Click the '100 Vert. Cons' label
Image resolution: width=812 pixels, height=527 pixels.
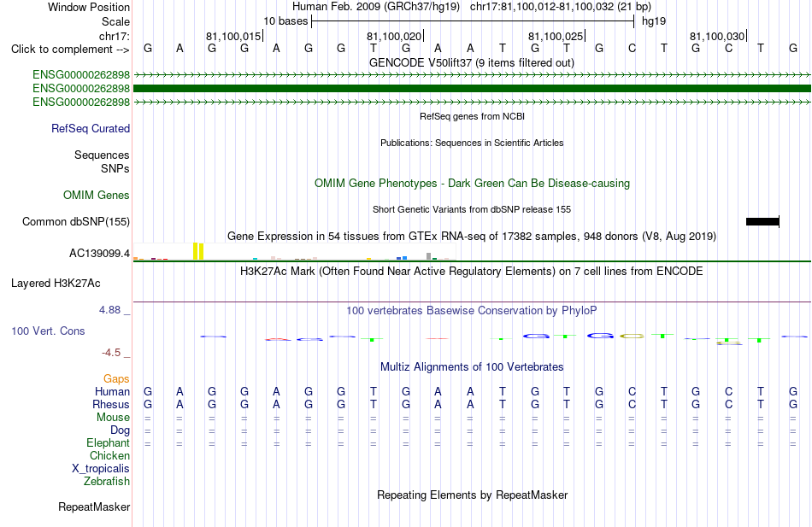click(48, 331)
